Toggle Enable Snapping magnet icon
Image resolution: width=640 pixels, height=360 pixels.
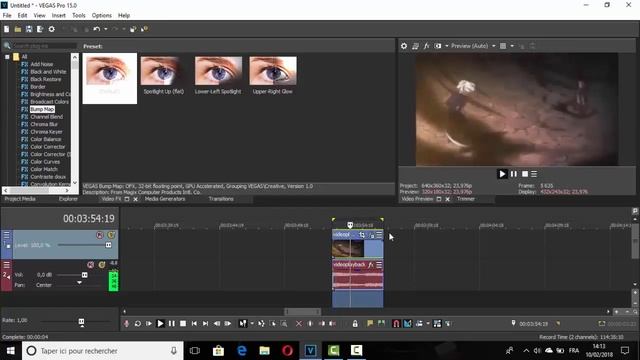396,324
